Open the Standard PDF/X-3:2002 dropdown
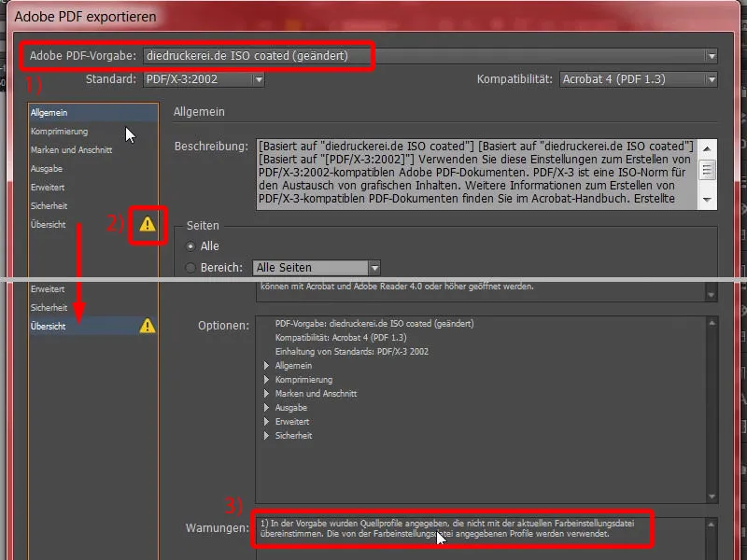Screen dimensions: 747x560 [204, 79]
